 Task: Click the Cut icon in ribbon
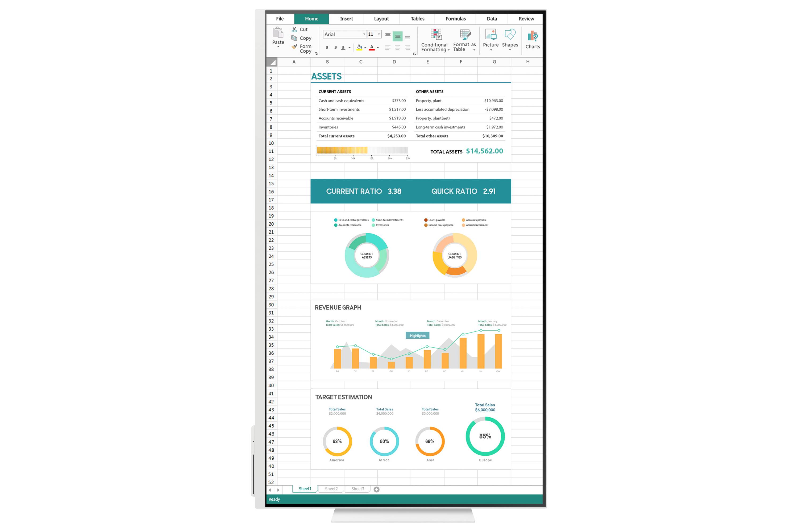point(294,29)
